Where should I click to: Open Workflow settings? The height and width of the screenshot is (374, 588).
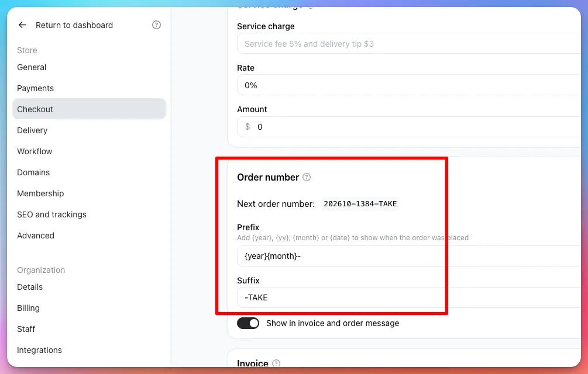(35, 151)
